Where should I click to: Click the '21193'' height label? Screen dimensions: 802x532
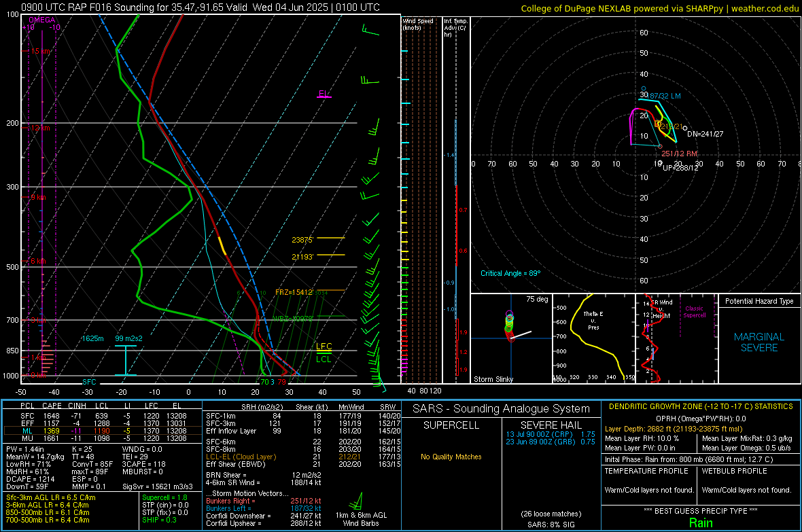302,256
